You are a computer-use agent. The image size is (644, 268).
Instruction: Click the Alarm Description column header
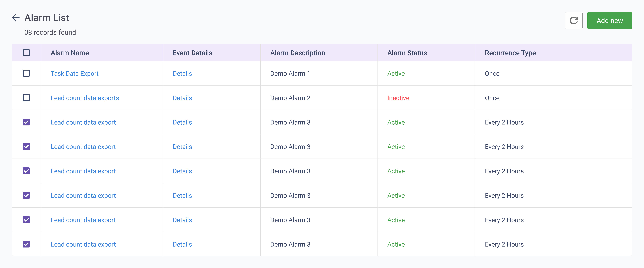tap(297, 53)
